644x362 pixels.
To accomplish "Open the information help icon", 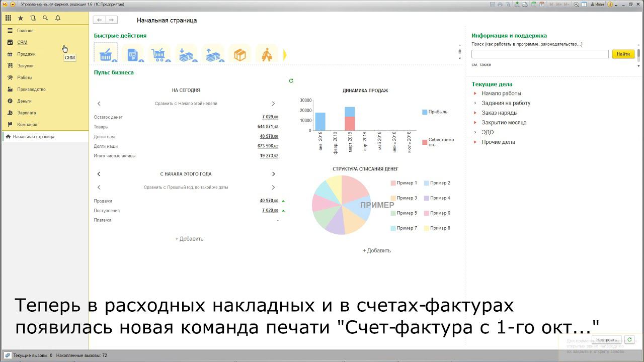I will click(610, 5).
